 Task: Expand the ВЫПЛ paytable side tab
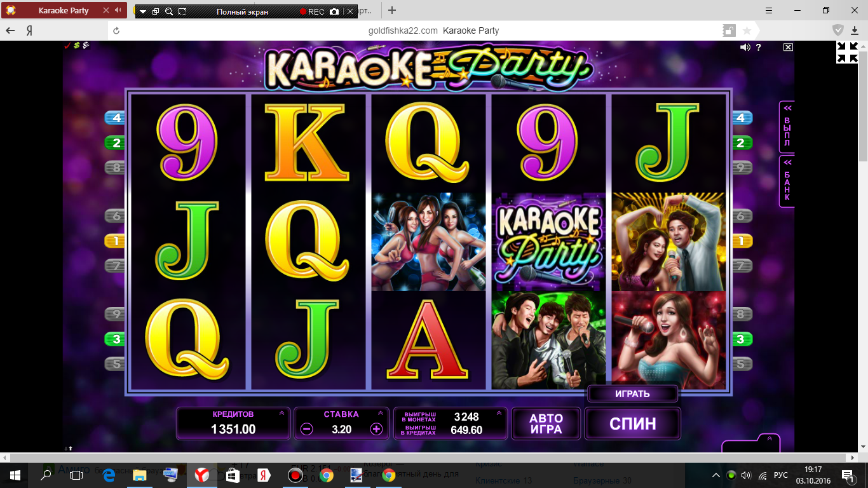[787, 126]
